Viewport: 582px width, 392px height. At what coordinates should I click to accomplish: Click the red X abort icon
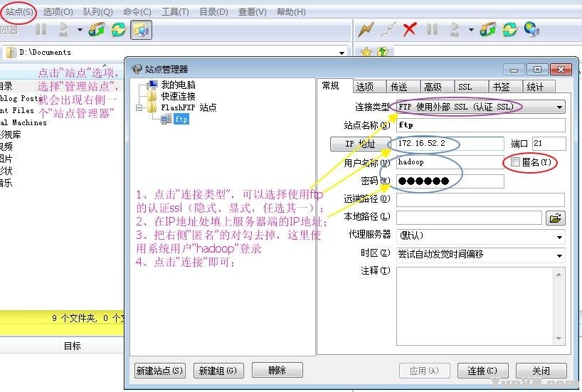click(410, 29)
